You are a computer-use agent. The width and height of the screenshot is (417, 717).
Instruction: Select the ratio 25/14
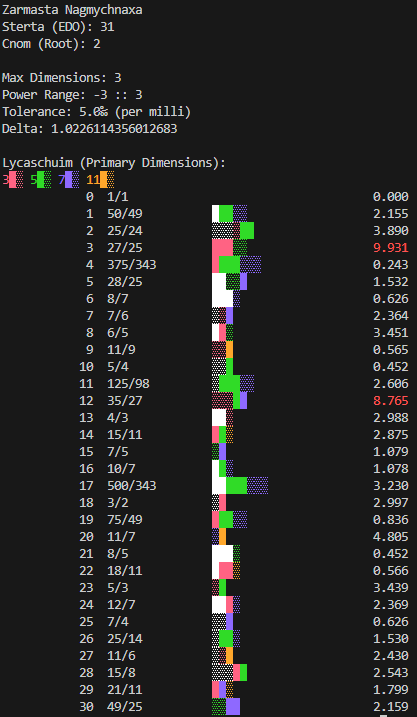pos(125,639)
